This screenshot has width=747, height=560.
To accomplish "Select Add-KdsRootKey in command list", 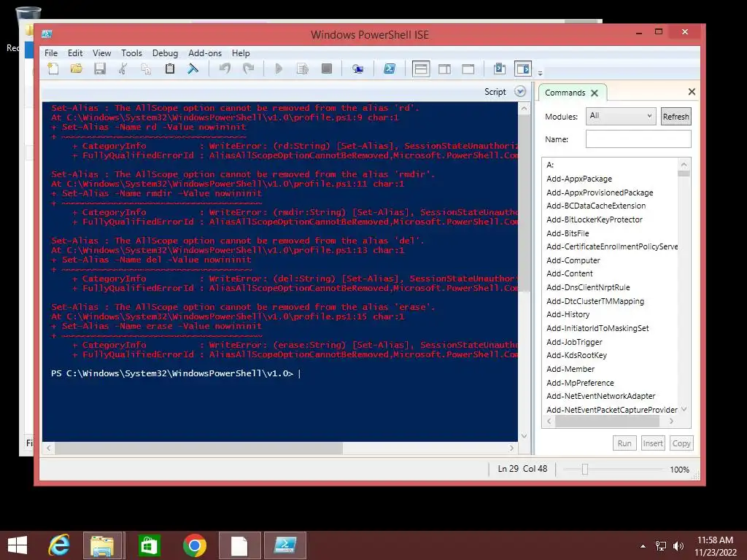I will tap(576, 355).
